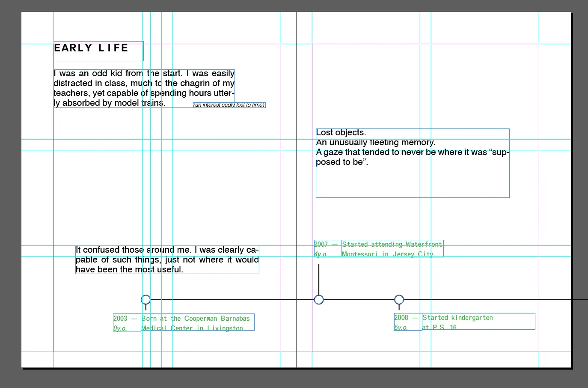
Task: Click the 2007 timeline circle marker
Action: (319, 299)
